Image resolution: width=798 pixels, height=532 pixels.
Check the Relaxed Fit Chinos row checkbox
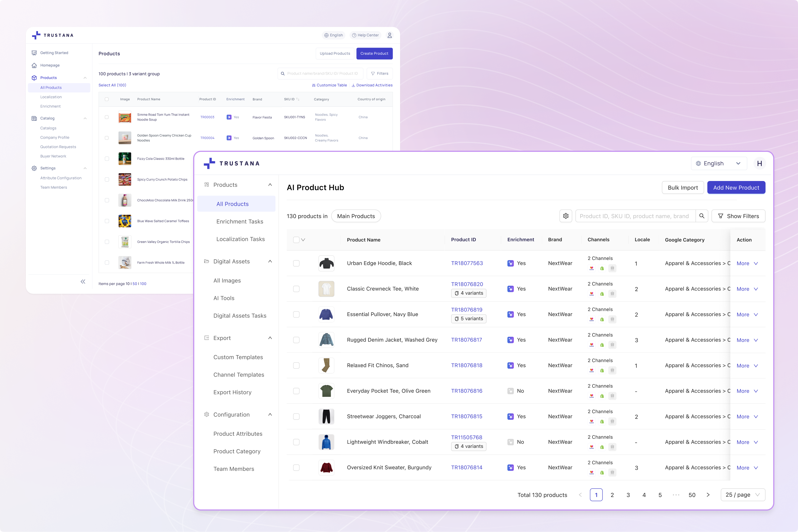pos(296,365)
